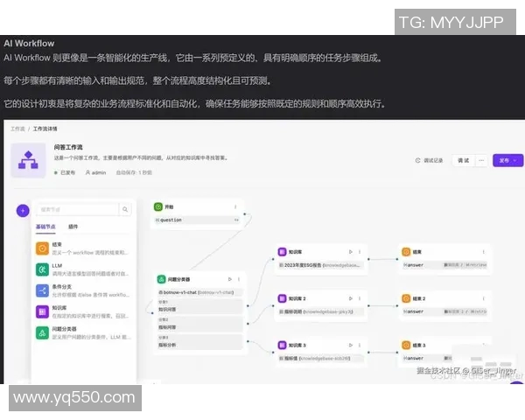The image size is (525, 420).
Task: Select the 分类2 指标问答 category row
Action: 199,324
